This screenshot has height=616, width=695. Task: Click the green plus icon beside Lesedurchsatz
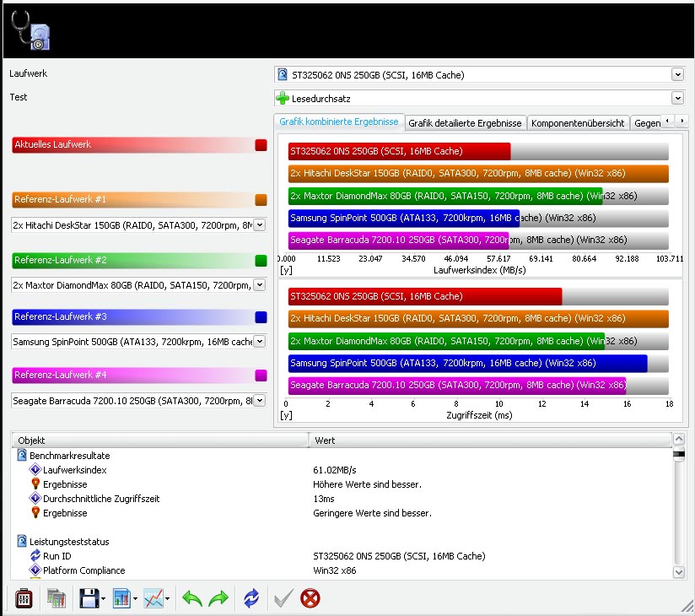pyautogui.click(x=283, y=98)
